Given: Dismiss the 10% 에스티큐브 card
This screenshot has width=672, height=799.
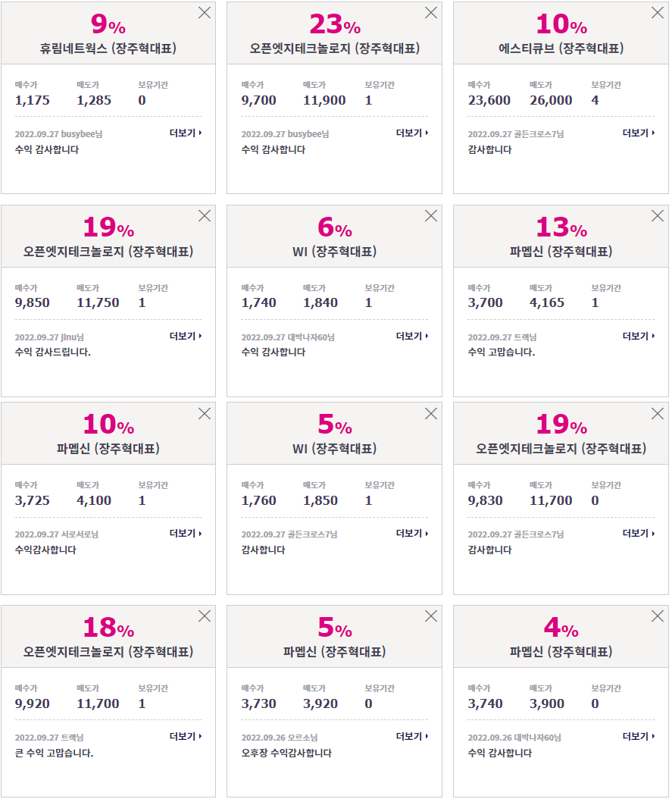Looking at the screenshot, I should pos(658,13).
